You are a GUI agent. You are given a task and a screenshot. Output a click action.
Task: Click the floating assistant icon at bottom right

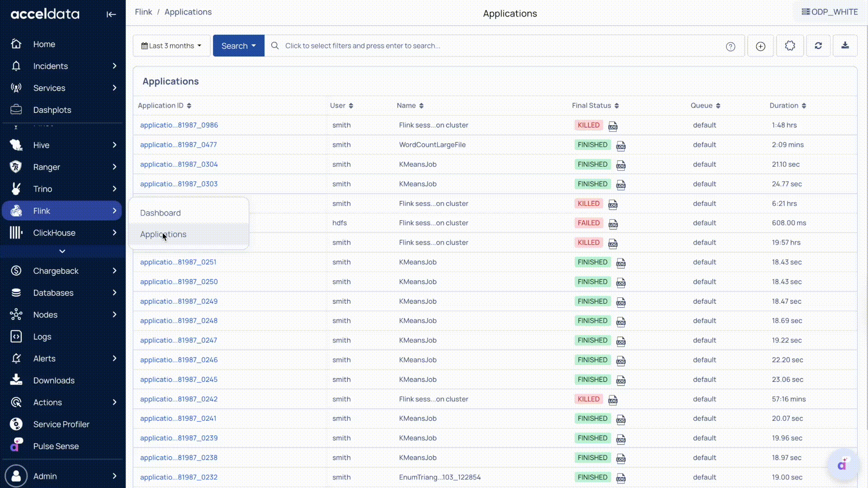point(842,465)
